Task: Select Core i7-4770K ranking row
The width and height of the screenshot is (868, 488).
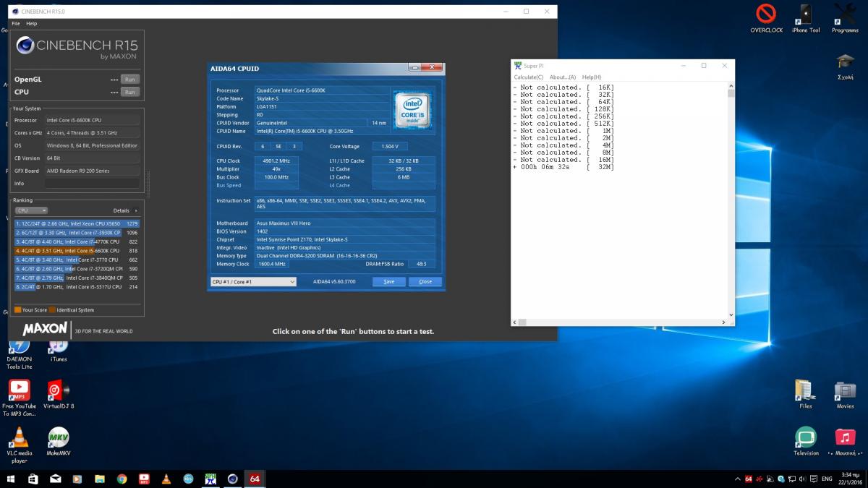Action: point(77,241)
